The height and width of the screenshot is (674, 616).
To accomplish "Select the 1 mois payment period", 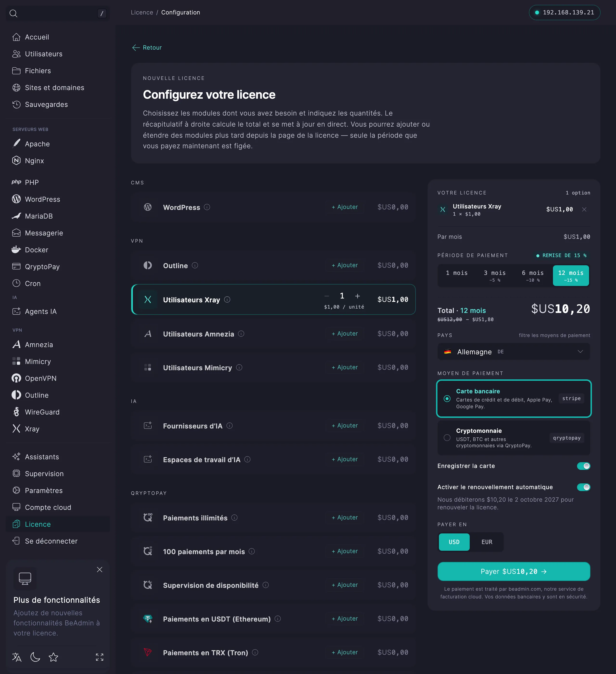I will pos(456,275).
